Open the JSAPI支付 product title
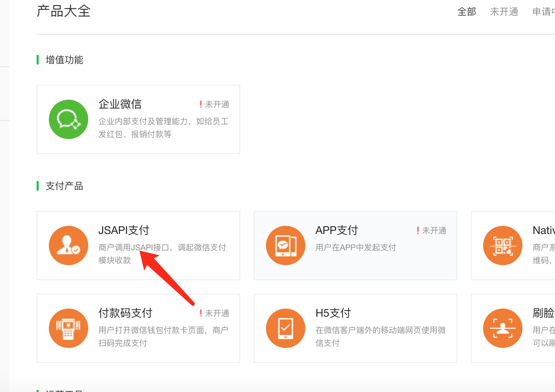The image size is (555, 392). coord(124,230)
